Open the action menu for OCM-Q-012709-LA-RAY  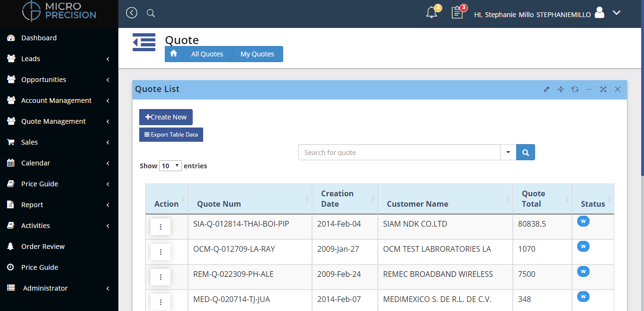[x=161, y=252]
